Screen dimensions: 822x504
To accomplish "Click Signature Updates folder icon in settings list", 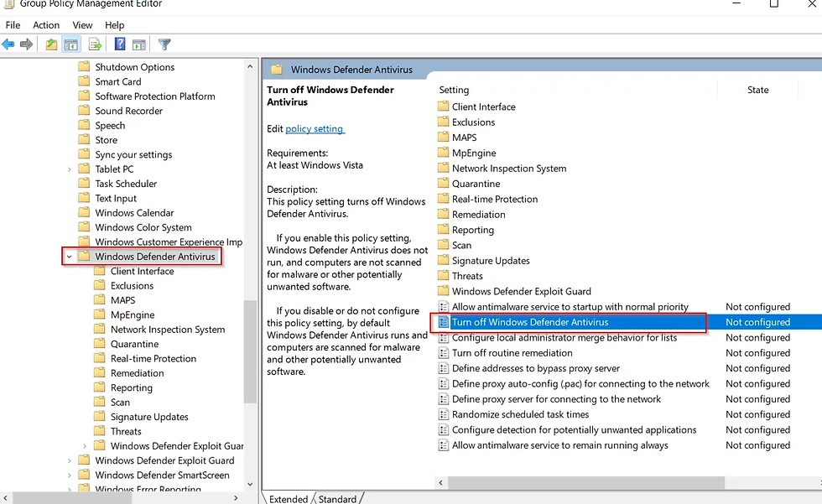I will pos(444,260).
